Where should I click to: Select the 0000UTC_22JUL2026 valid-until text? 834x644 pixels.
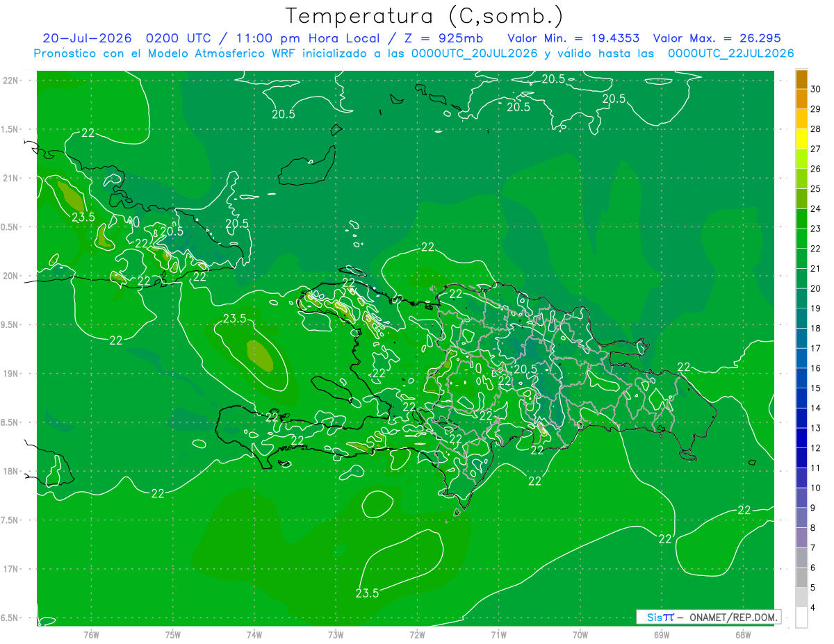tap(730, 53)
